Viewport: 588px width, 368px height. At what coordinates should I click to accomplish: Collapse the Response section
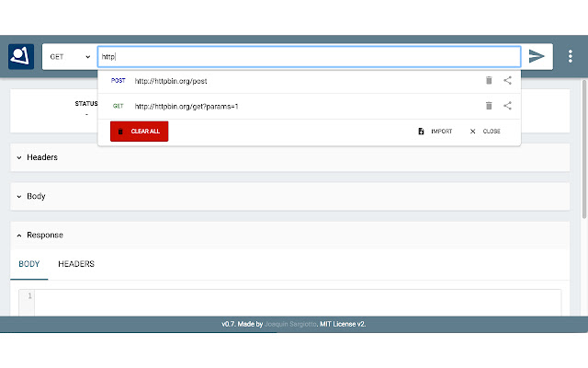[290, 236]
